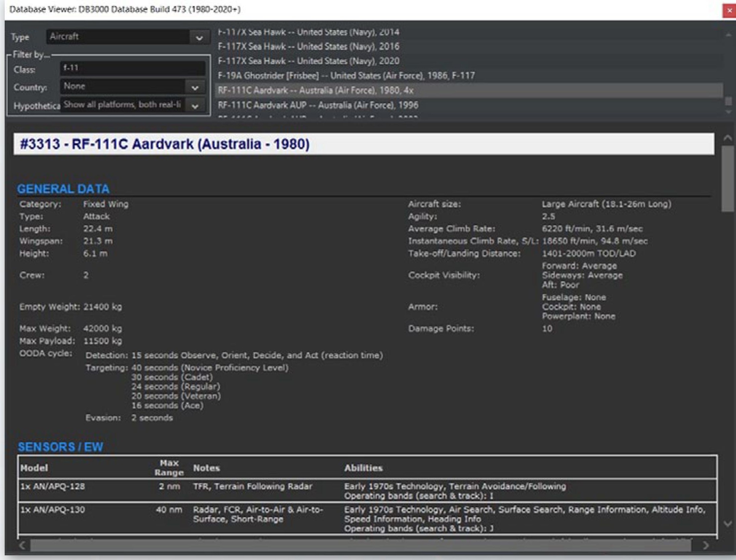Select F-117X Sea Hawk 2016 entry
736x560 pixels.
coord(308,47)
